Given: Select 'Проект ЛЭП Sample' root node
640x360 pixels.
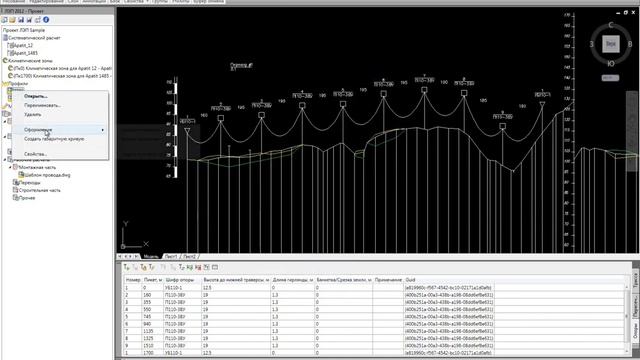Looking at the screenshot, I should pos(24,30).
